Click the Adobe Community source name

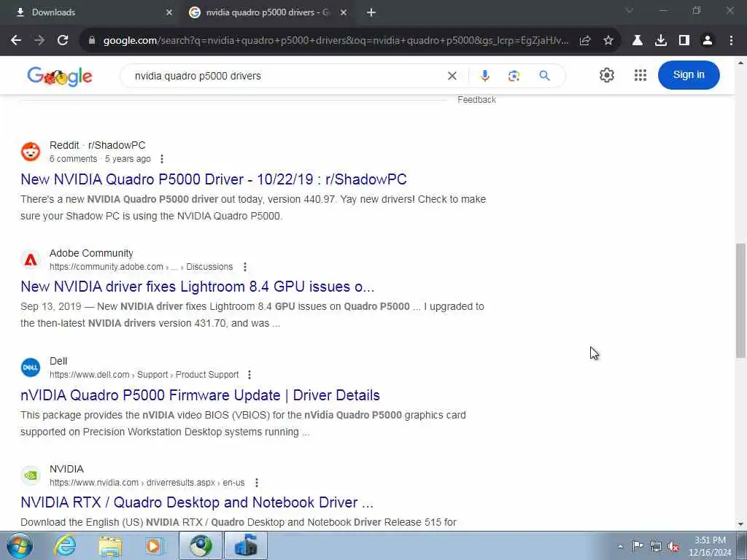[x=91, y=253]
